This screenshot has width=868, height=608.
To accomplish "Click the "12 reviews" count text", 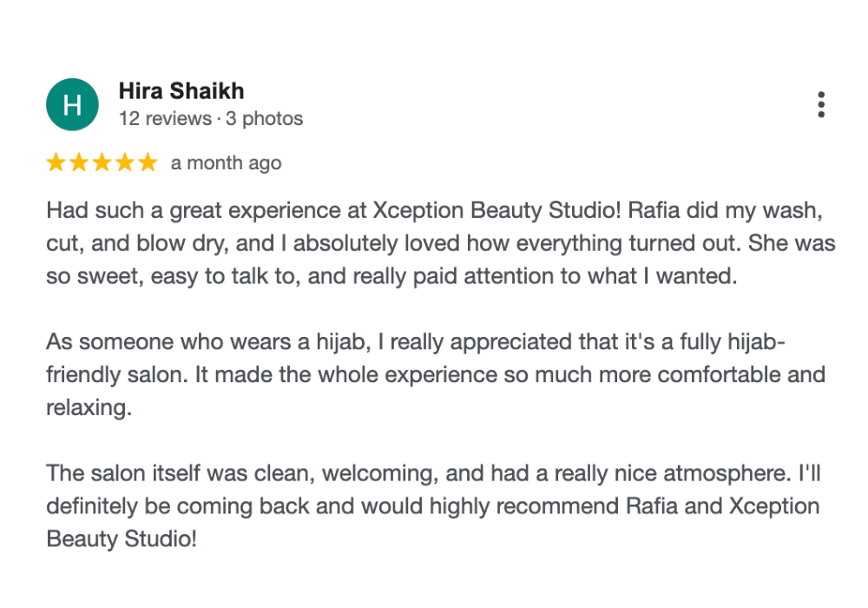I will pos(165,118).
